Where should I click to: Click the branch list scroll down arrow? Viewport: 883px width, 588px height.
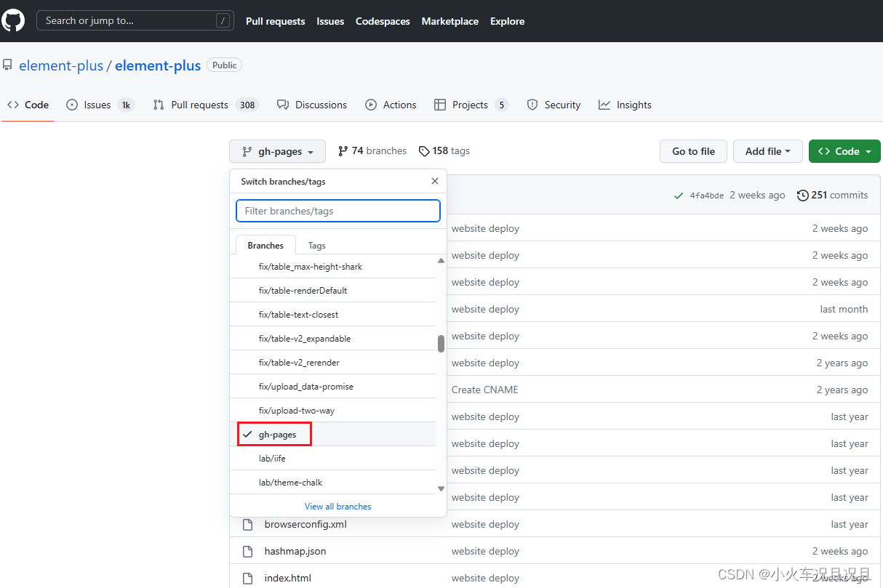[441, 488]
